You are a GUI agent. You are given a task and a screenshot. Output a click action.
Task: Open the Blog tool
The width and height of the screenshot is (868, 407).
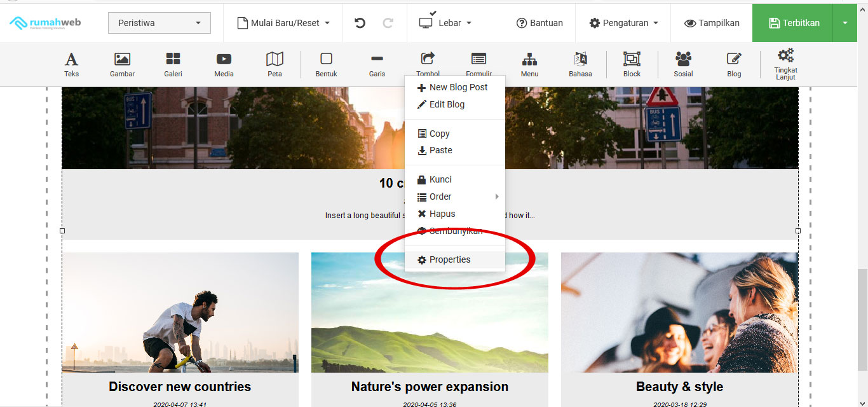[734, 65]
